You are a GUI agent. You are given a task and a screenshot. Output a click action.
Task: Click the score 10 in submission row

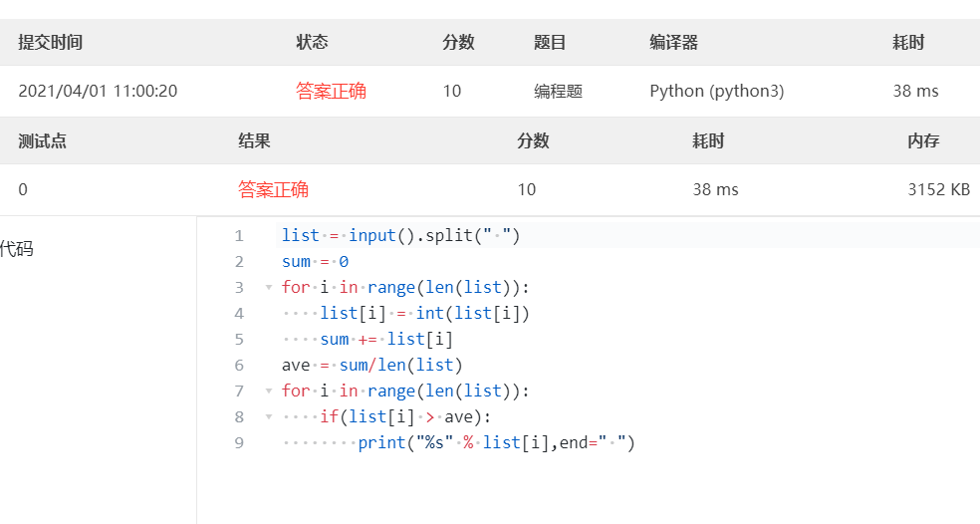pos(452,92)
